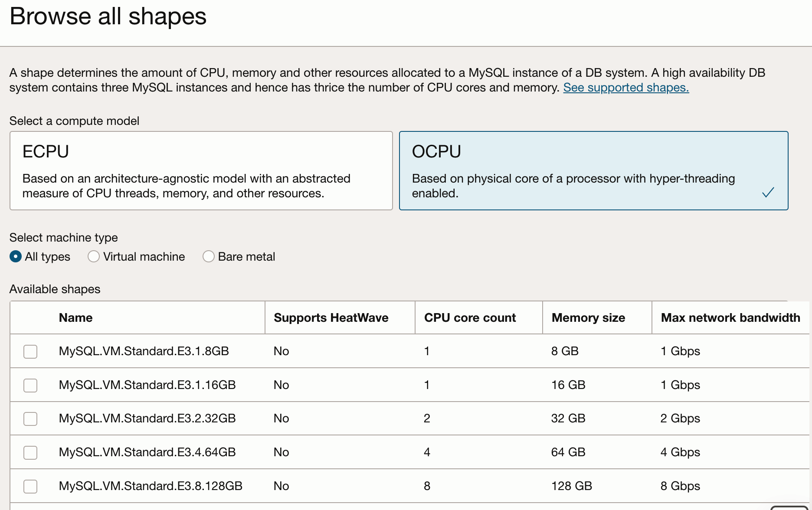Check the MySQL.VM.Standard.E3.8.128GB checkbox
This screenshot has width=812, height=510.
tap(30, 486)
